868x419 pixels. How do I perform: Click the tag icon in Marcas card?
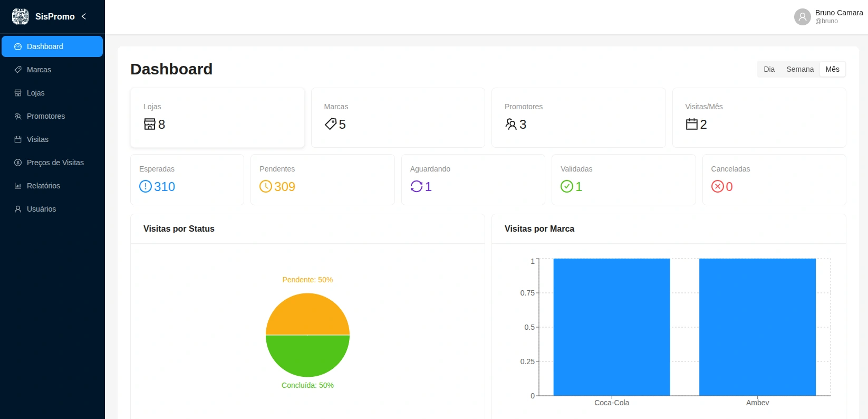pyautogui.click(x=331, y=124)
